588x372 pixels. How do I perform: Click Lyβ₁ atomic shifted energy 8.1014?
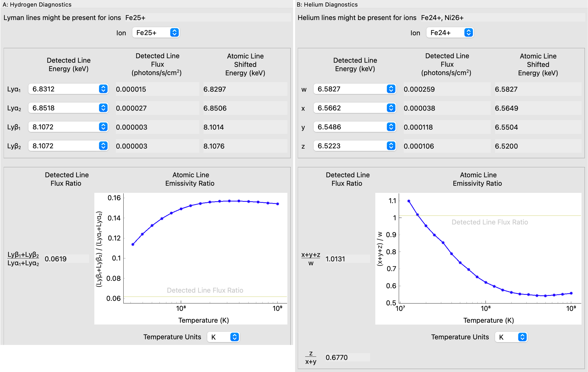pyautogui.click(x=245, y=127)
